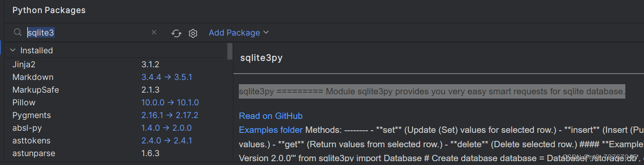
Task: Select the Markdown package row
Action: 115,77
